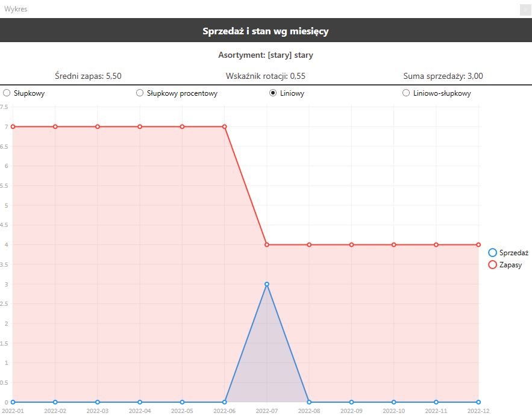532x416 pixels.
Task: Click the Sprzedaż peak point at 2022-07
Action: 267,284
